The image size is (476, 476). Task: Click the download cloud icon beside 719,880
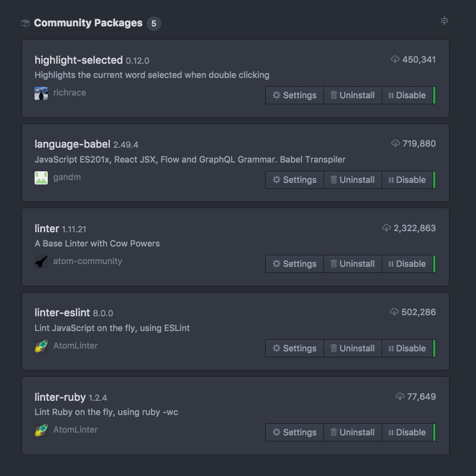(x=395, y=143)
